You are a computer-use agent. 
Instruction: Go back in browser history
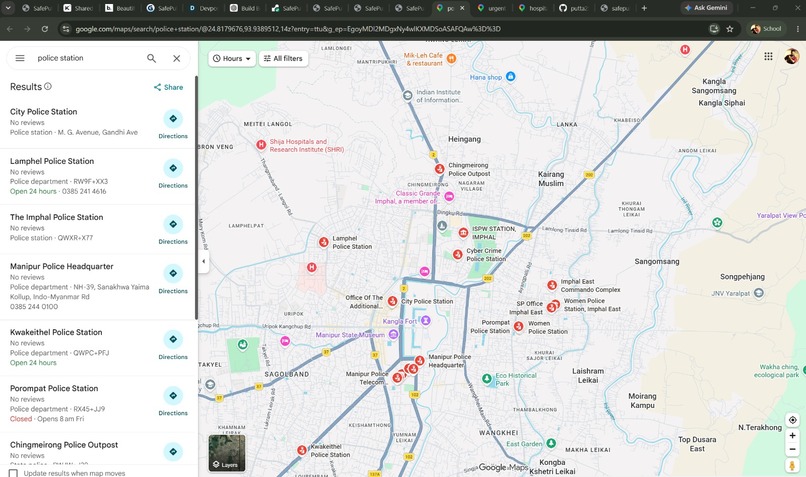tap(10, 29)
